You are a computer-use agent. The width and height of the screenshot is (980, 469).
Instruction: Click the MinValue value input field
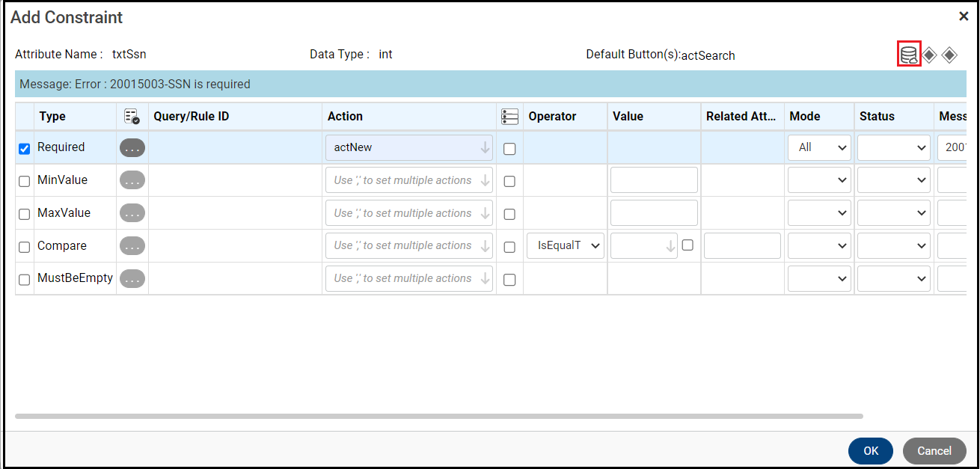[654, 180]
